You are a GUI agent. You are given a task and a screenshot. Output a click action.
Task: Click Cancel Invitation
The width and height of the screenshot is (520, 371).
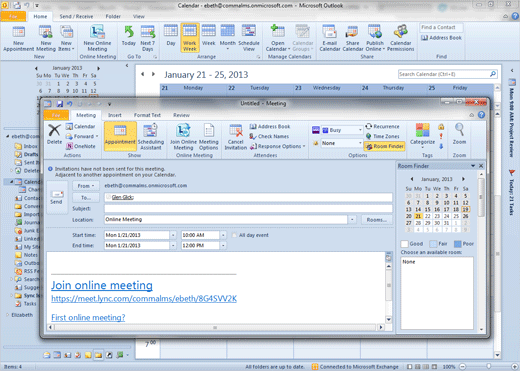point(236,137)
